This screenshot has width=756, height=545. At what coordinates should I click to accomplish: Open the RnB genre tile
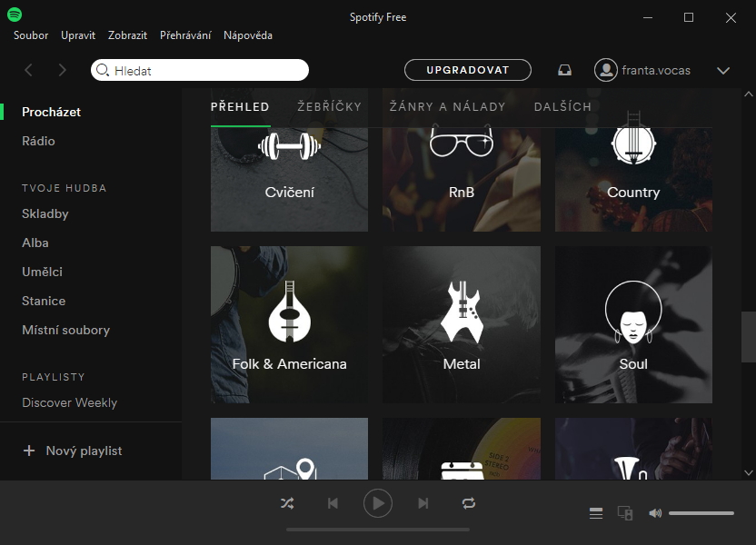pos(462,179)
